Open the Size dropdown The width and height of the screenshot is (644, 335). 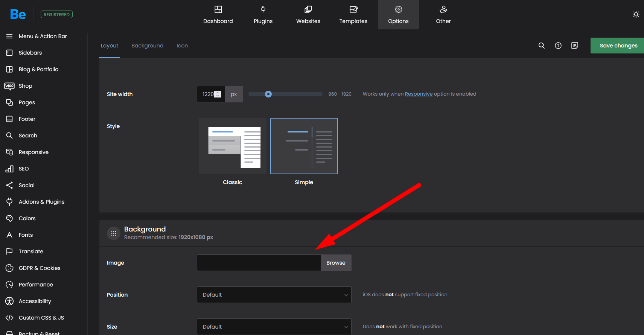274,327
